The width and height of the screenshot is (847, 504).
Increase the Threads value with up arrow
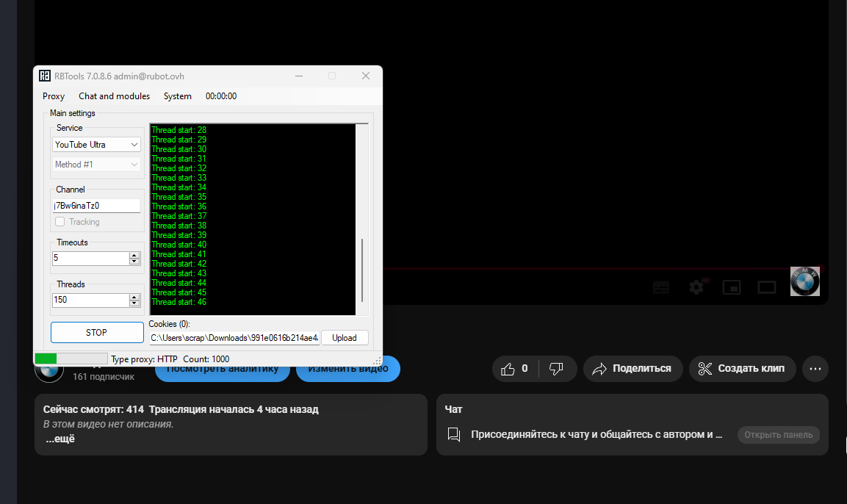click(x=134, y=297)
